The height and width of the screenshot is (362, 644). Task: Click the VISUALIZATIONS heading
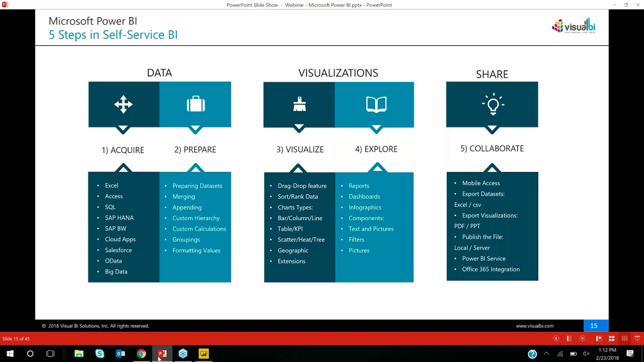pos(338,73)
